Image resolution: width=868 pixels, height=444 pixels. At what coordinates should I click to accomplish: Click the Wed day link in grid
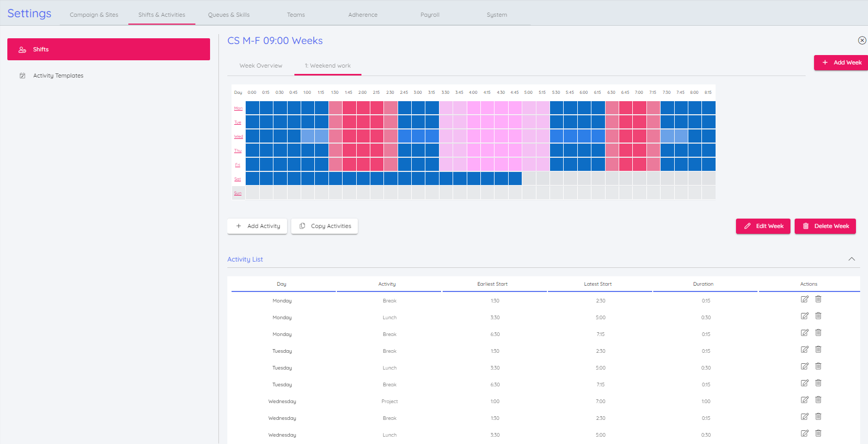click(x=238, y=137)
